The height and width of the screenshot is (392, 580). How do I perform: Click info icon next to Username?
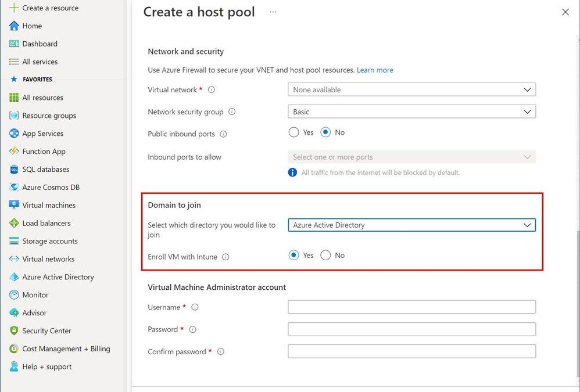tap(195, 307)
